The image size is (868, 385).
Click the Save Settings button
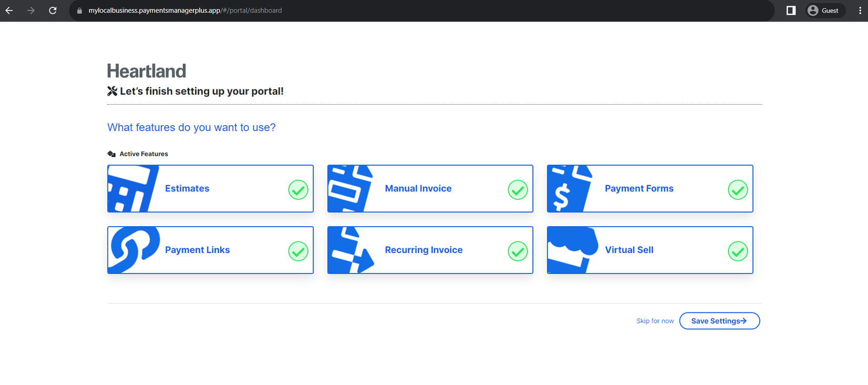click(x=719, y=321)
